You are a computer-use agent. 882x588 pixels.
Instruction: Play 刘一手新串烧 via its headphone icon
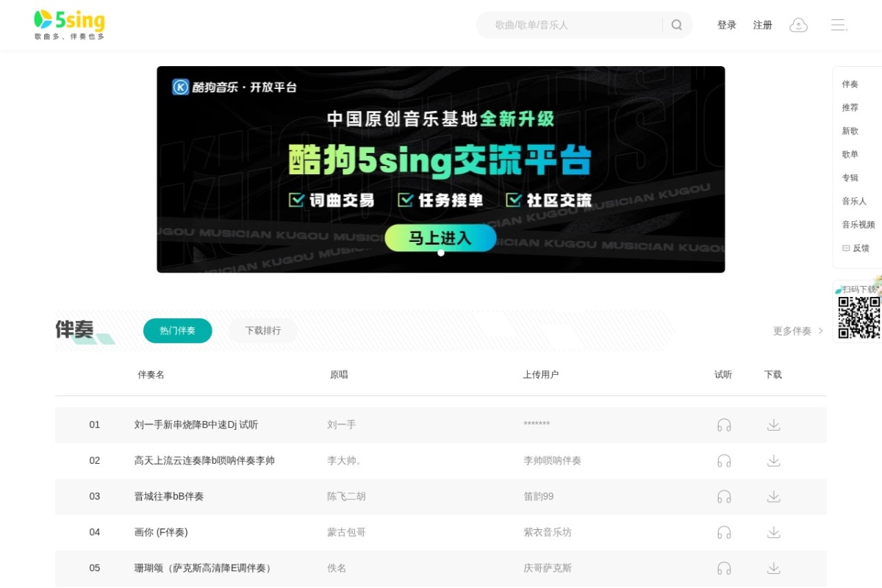point(724,425)
